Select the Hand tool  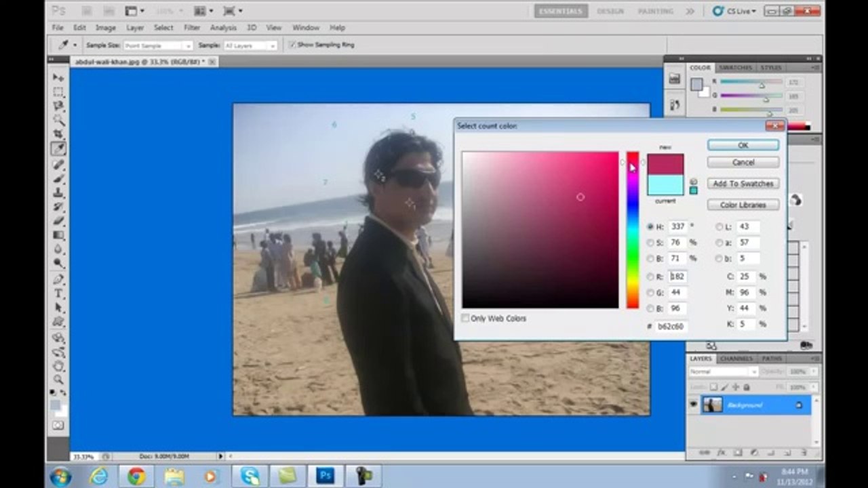click(x=59, y=366)
